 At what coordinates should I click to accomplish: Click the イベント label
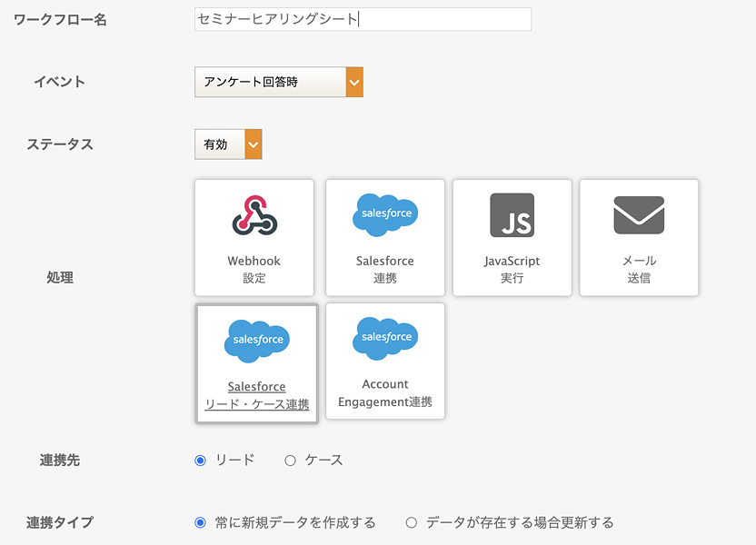[x=60, y=82]
